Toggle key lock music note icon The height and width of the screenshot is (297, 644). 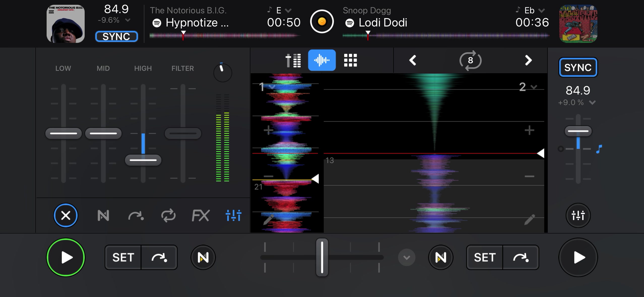coord(599,149)
